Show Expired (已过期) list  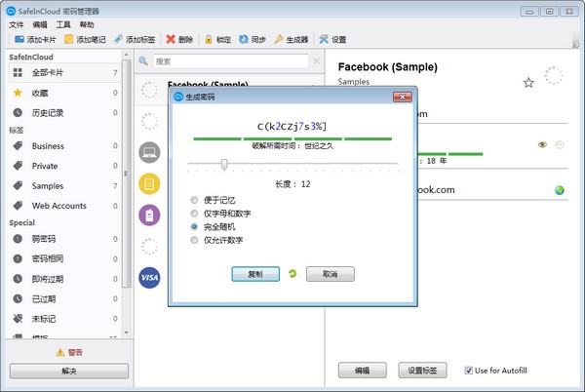click(x=64, y=298)
